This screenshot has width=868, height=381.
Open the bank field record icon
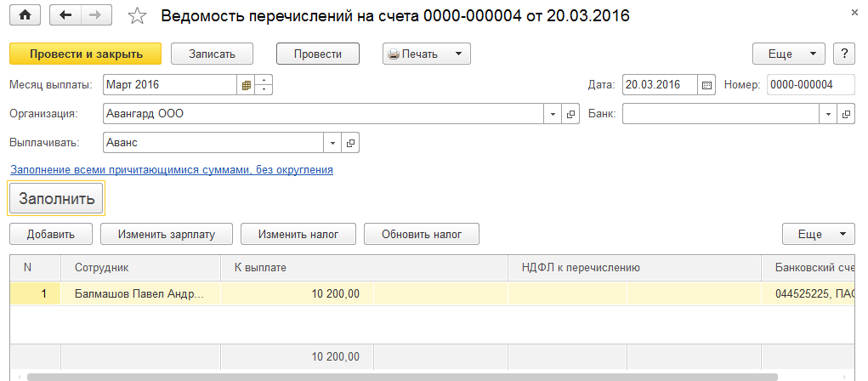pyautogui.click(x=847, y=114)
